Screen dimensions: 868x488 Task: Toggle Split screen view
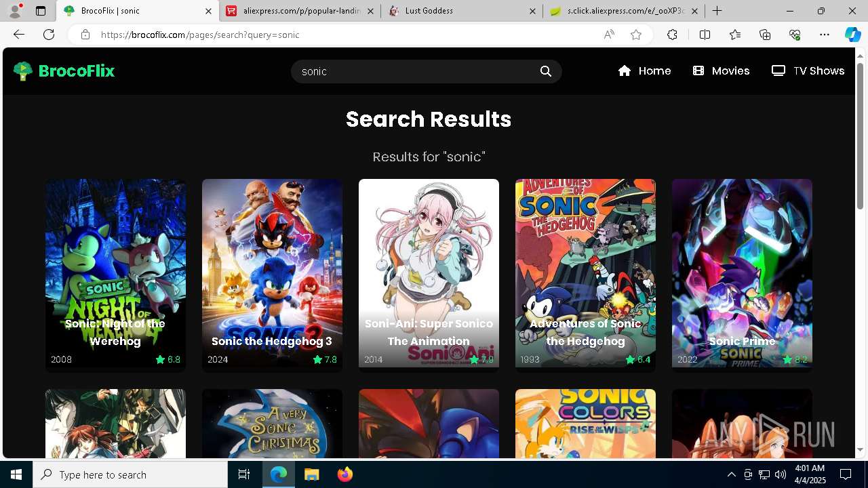pyautogui.click(x=705, y=35)
